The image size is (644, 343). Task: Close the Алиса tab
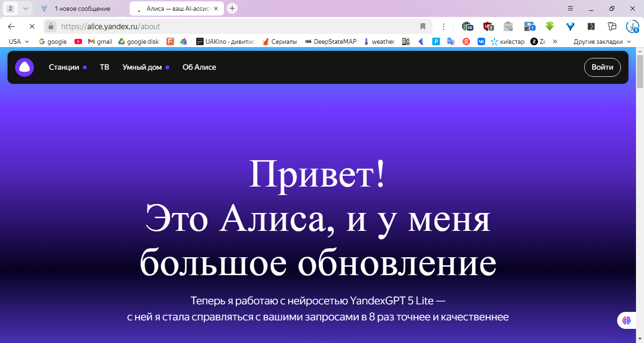[216, 8]
